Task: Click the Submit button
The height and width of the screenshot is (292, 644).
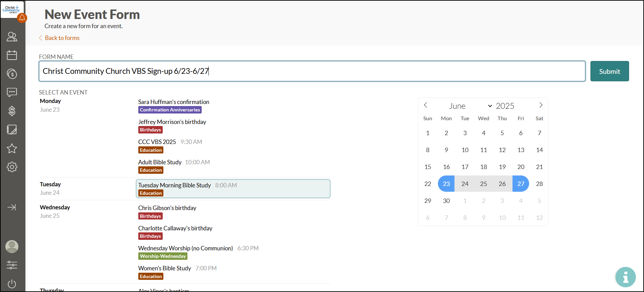Action: tap(609, 71)
